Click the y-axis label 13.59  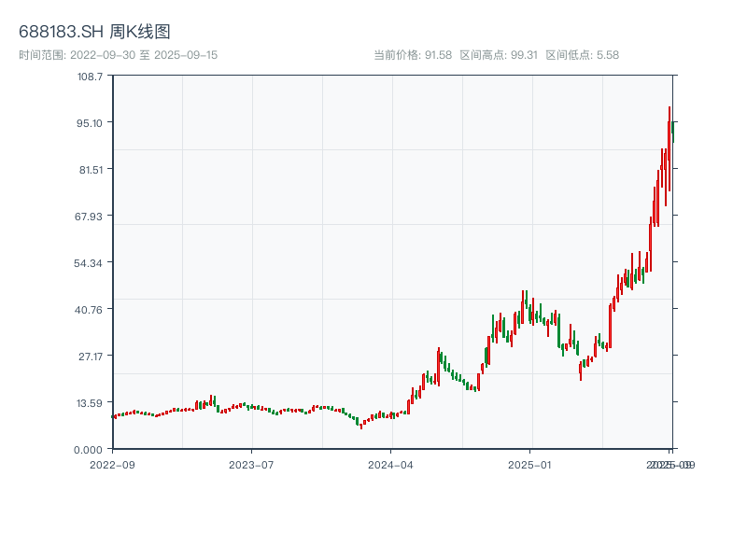click(x=90, y=403)
